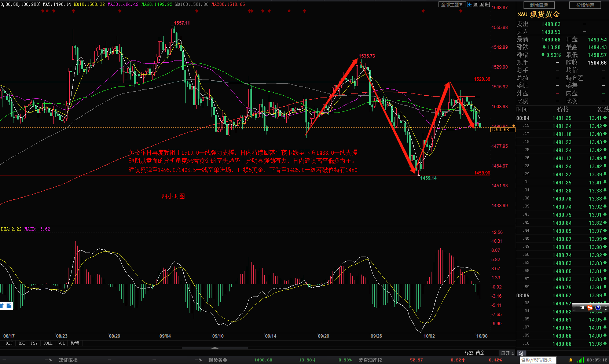Click the 开盘 value 1493.54
Screen dimensions: 609x364
597,40
